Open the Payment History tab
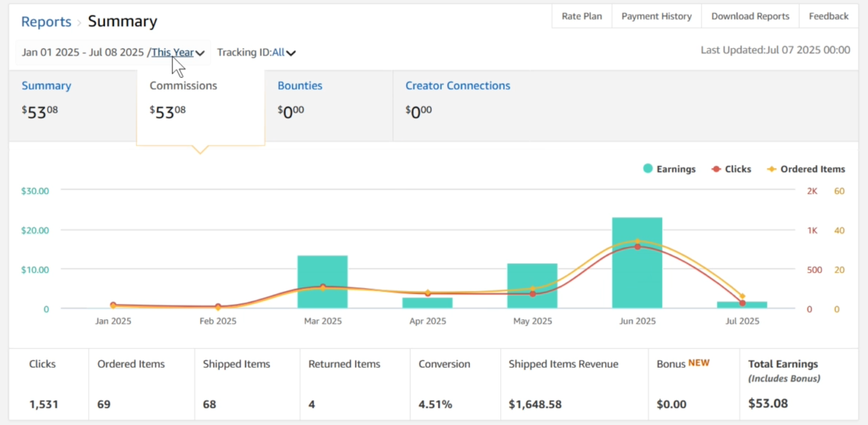This screenshot has width=868, height=425. pos(656,16)
